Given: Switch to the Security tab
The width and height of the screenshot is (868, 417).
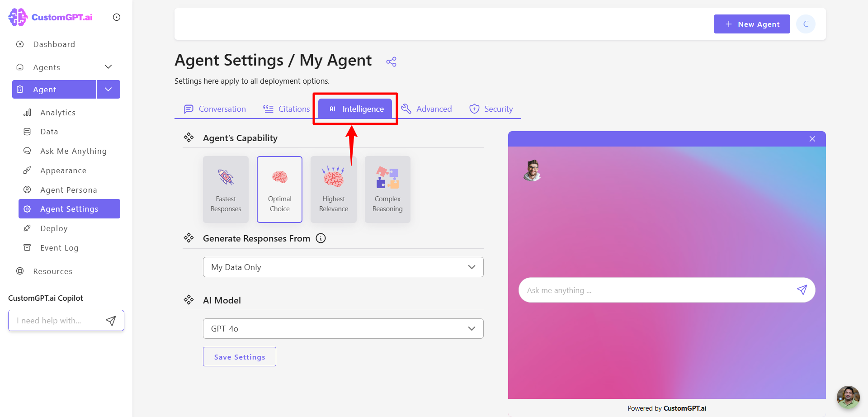Looking at the screenshot, I should coord(491,109).
